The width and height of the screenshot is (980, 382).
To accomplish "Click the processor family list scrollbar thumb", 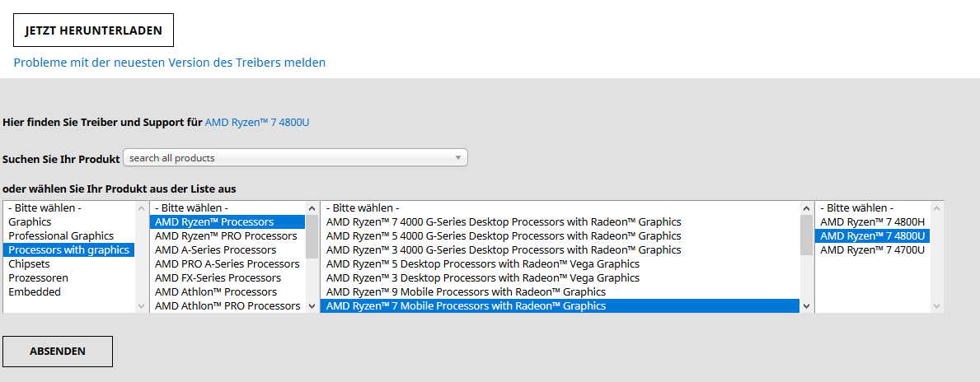I will coord(312,236).
